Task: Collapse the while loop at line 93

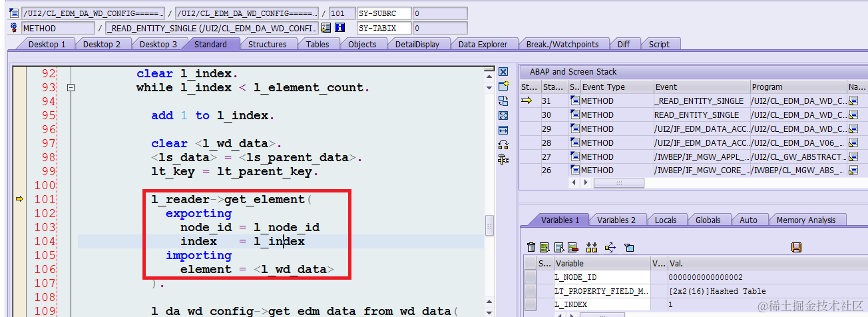Action: 71,87
